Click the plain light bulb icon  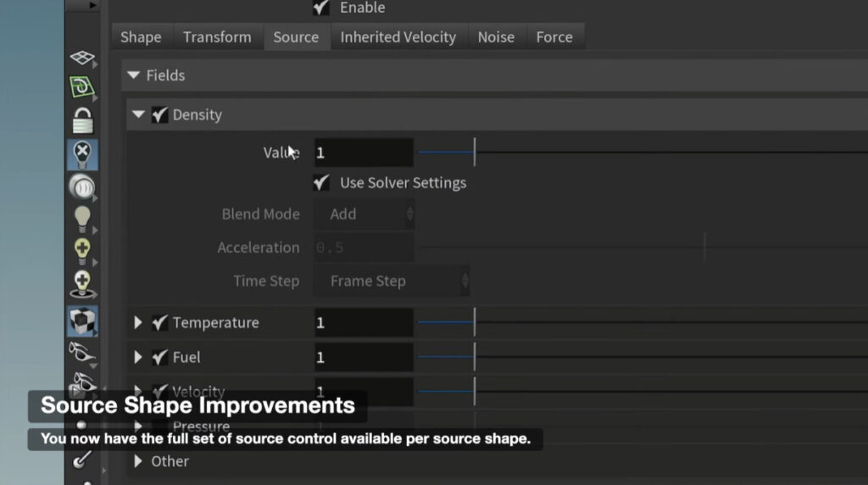click(x=82, y=218)
